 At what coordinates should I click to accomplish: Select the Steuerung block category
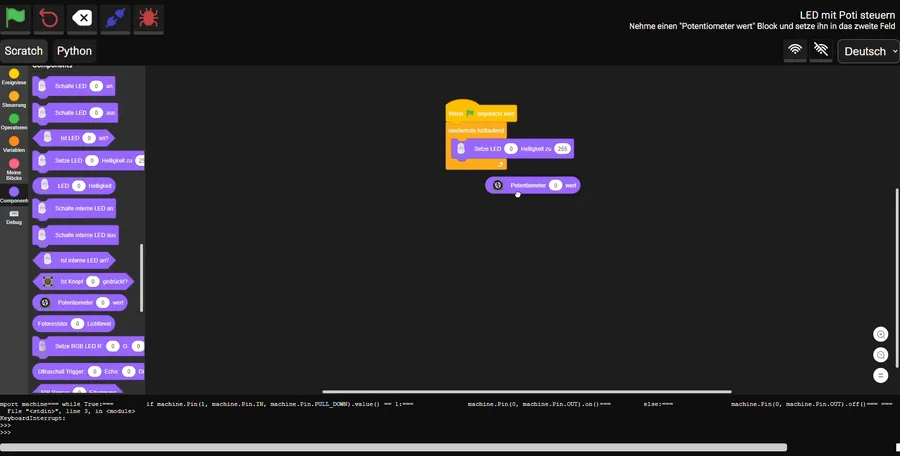click(14, 99)
